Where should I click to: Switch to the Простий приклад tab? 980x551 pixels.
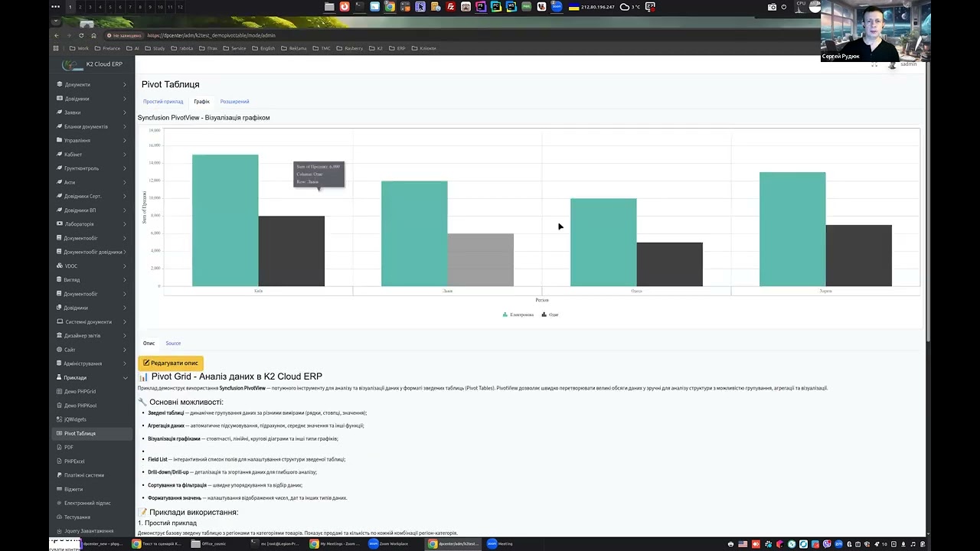[x=163, y=101]
